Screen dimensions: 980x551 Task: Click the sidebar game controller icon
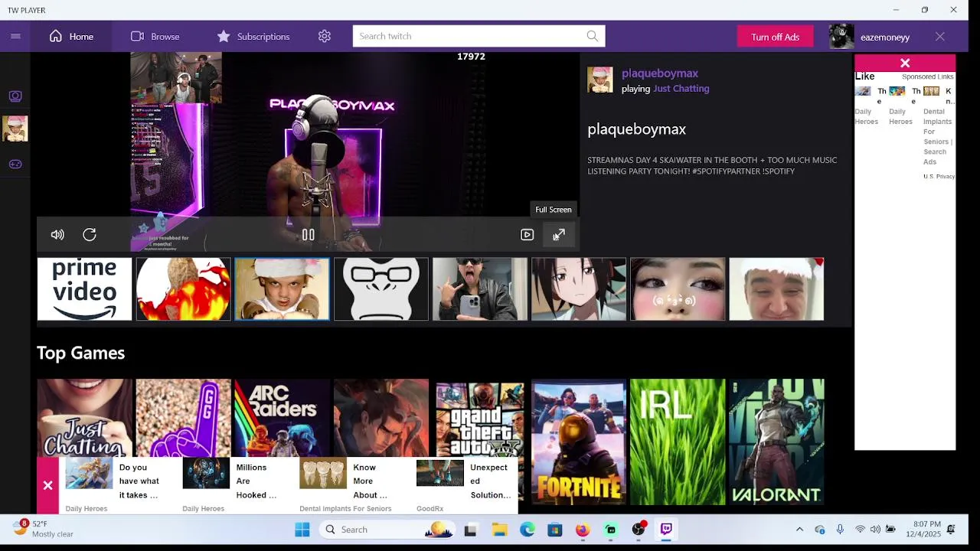tap(15, 164)
